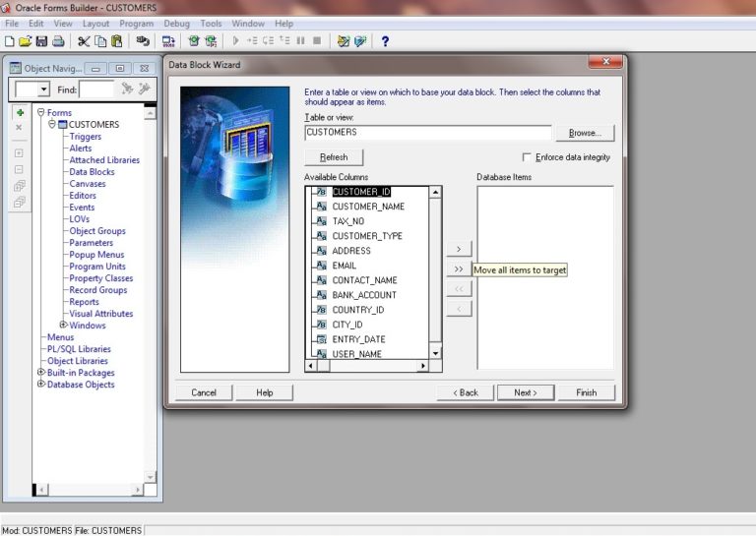Image resolution: width=756 pixels, height=536 pixels.
Task: Click the Step Out debug icon
Action: pos(284,41)
